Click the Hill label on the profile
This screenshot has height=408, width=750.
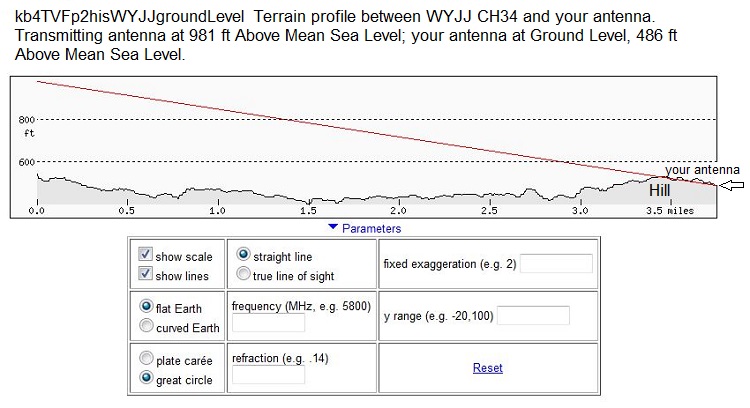(660, 190)
